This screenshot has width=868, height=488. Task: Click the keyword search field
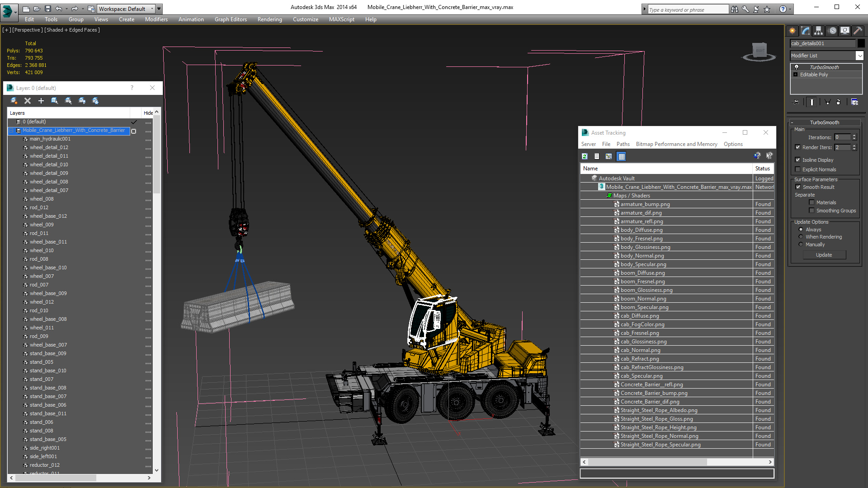688,9
